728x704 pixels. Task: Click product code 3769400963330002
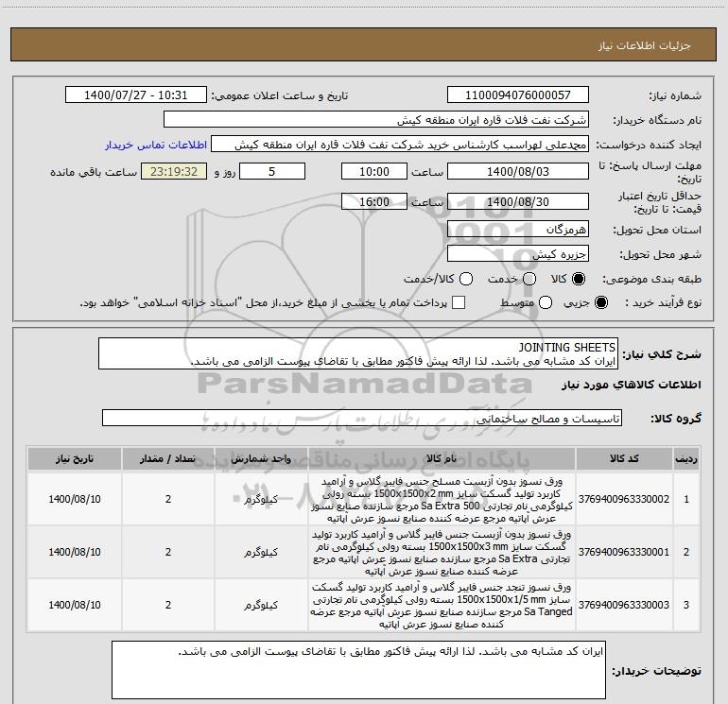(x=624, y=499)
